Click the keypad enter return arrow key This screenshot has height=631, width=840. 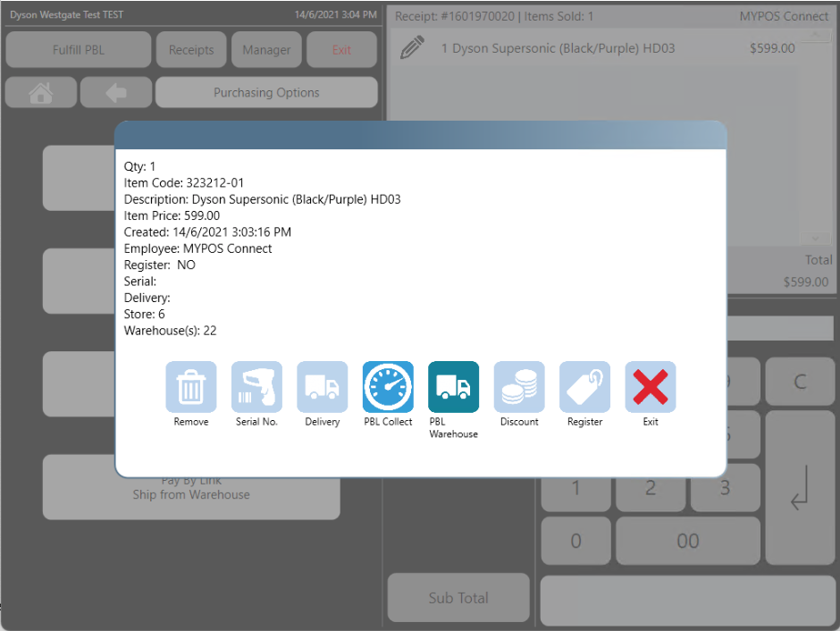pos(800,487)
